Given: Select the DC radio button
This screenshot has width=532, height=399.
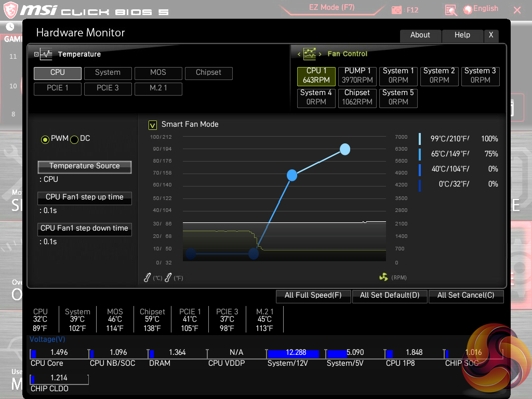Looking at the screenshot, I should pyautogui.click(x=74, y=139).
